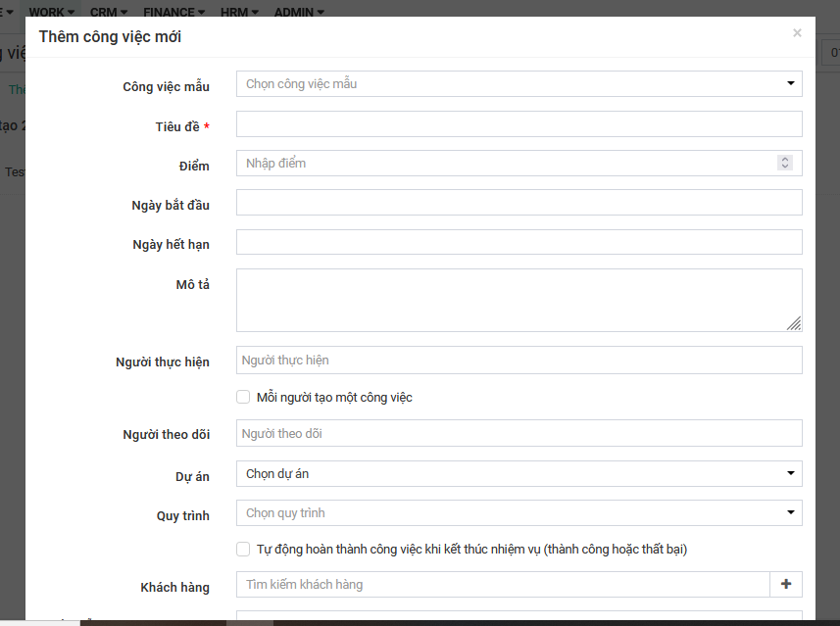
Task: Click the Tiêu đề input field
Action: pyautogui.click(x=519, y=123)
